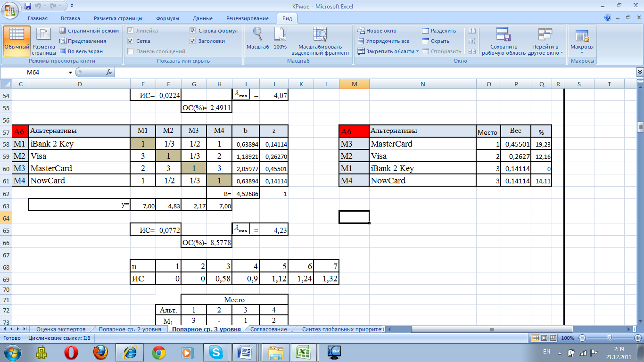Move the status bar zoom slider handle

610,338
